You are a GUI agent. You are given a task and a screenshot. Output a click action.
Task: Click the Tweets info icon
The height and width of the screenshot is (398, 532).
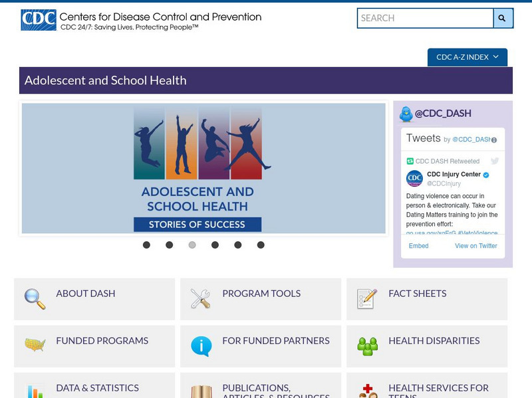[494, 140]
